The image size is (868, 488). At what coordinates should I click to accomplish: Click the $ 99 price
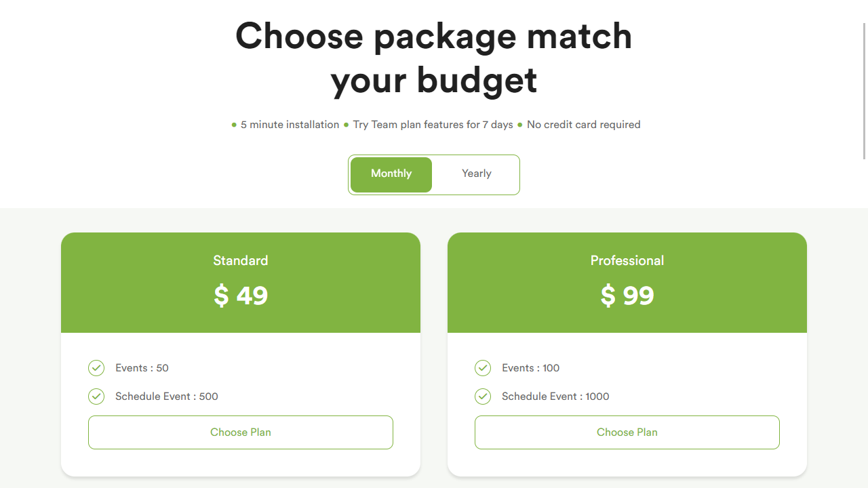pyautogui.click(x=627, y=296)
